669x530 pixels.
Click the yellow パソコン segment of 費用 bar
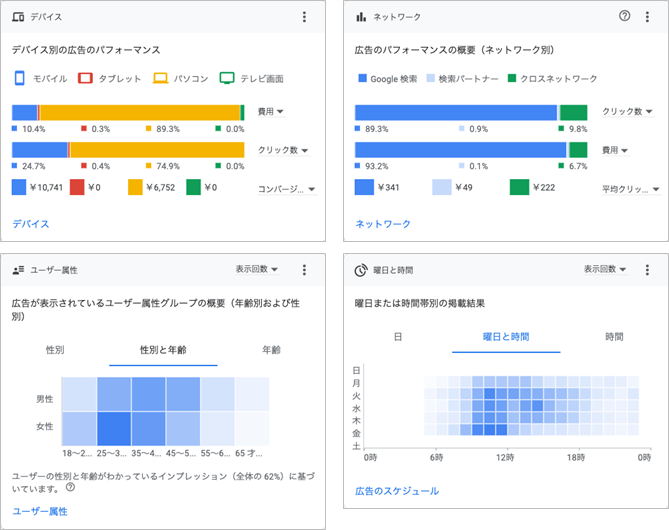(140, 113)
